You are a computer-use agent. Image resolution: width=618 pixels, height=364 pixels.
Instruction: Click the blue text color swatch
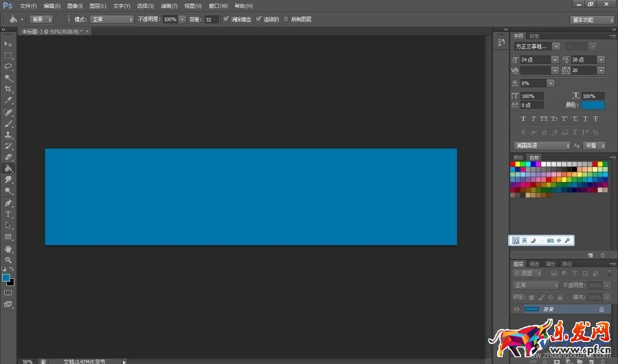coord(593,105)
